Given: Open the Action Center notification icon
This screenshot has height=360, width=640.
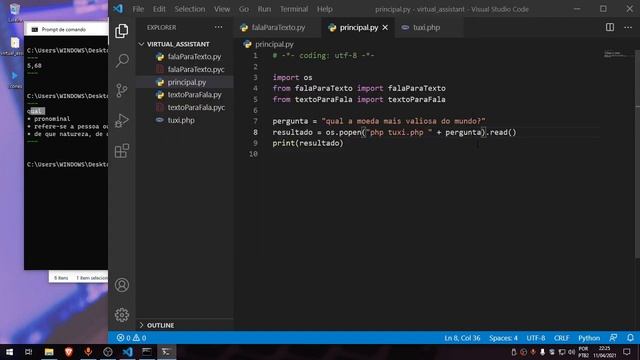Looking at the screenshot, I should 627,352.
